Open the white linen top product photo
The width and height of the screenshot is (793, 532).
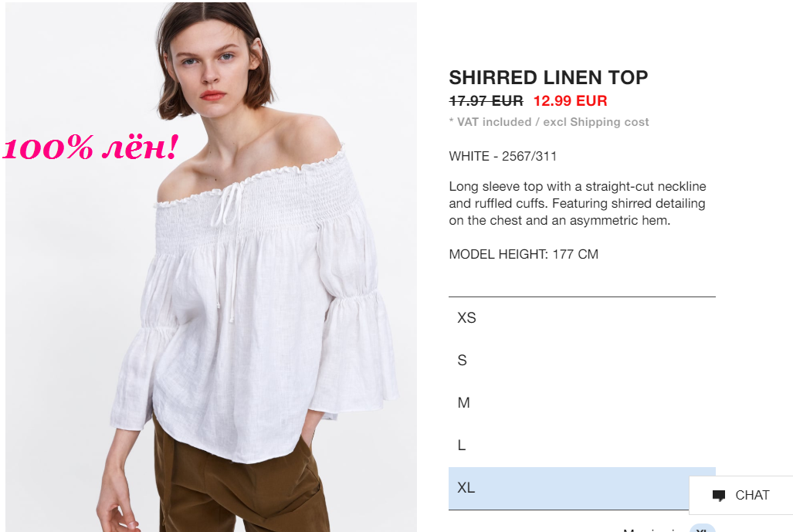click(x=212, y=267)
